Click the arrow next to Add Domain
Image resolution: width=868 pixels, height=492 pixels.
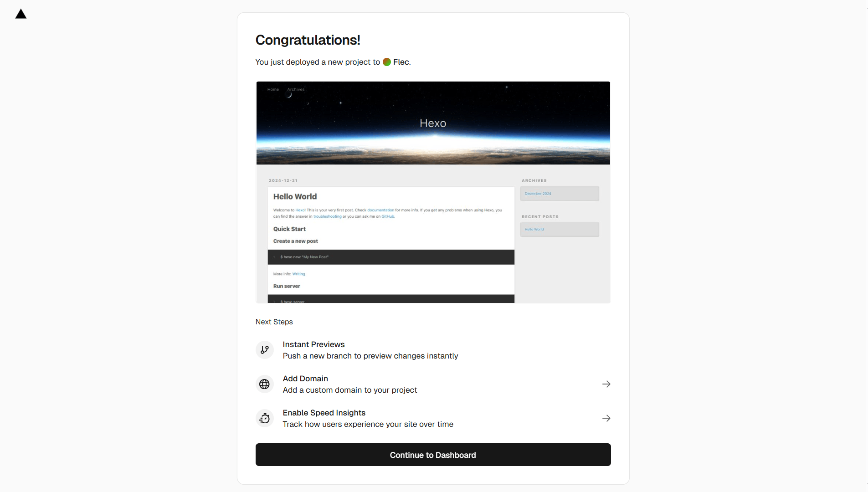pos(606,384)
